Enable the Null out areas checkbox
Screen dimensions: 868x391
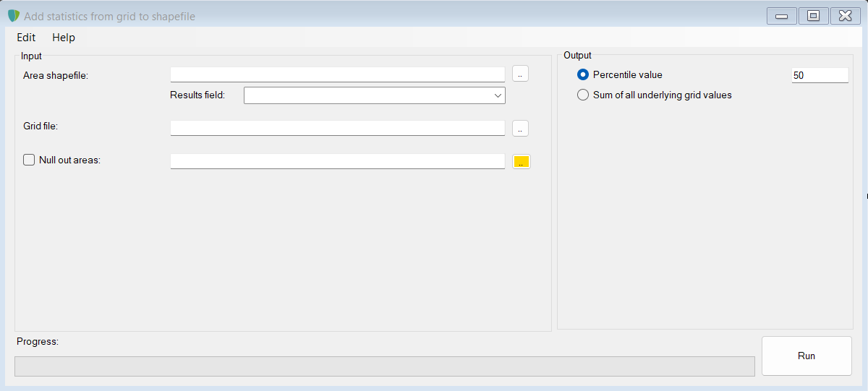click(30, 160)
